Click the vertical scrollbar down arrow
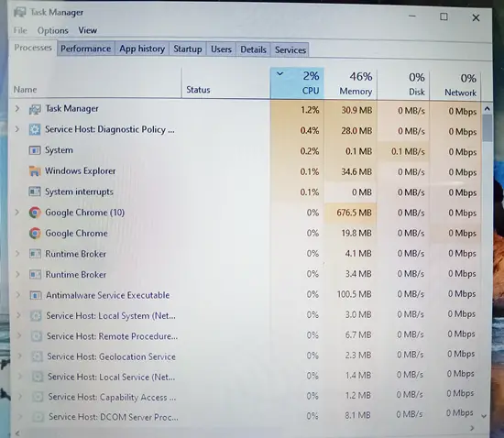 click(x=484, y=416)
